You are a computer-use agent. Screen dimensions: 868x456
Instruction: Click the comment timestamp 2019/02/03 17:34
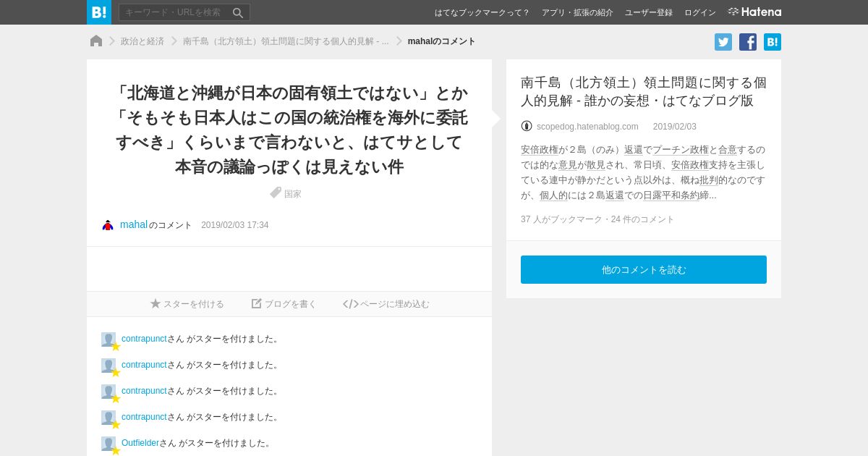click(235, 225)
